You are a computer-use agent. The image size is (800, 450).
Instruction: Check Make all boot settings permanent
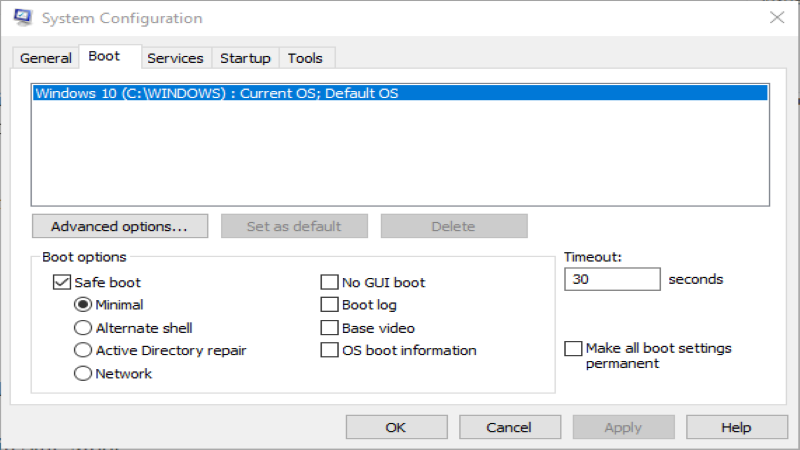point(573,348)
